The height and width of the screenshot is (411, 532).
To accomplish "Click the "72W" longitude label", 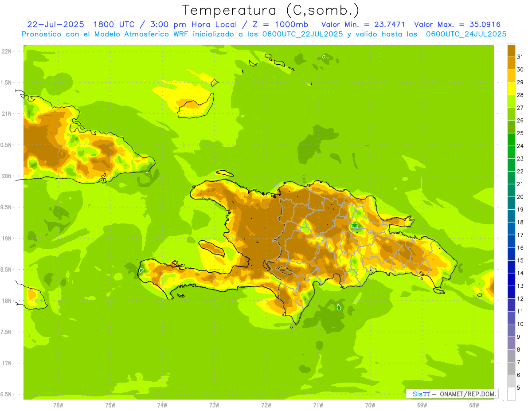I will click(x=266, y=405).
